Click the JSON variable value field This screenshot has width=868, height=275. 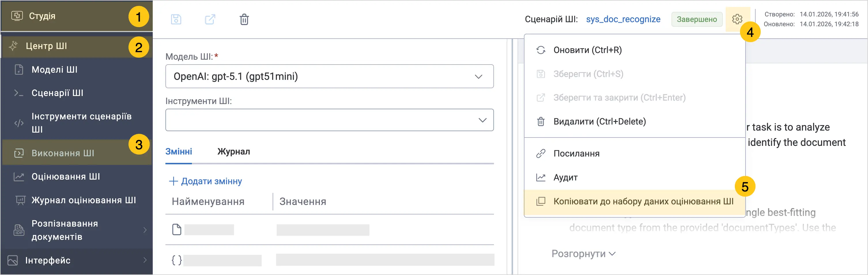[385, 260]
